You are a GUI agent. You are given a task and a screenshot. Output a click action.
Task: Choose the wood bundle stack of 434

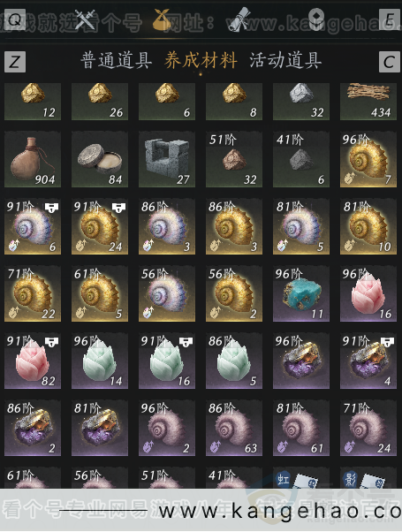coord(368,102)
